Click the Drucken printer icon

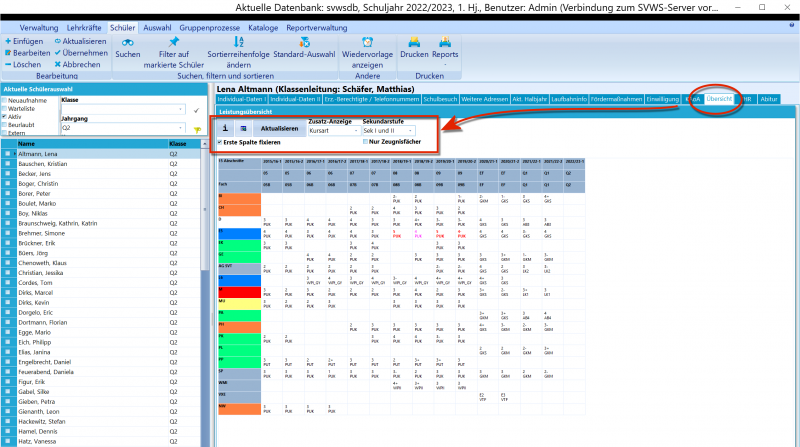pos(414,42)
